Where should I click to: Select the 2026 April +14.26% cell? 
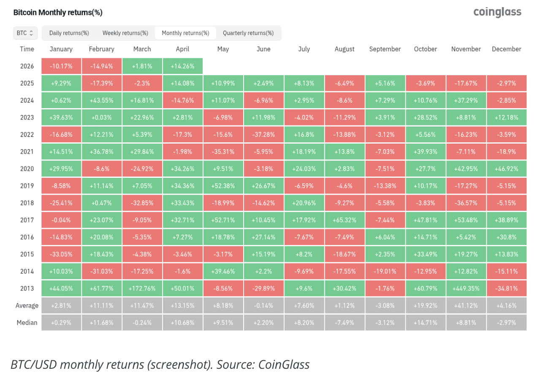click(x=182, y=66)
